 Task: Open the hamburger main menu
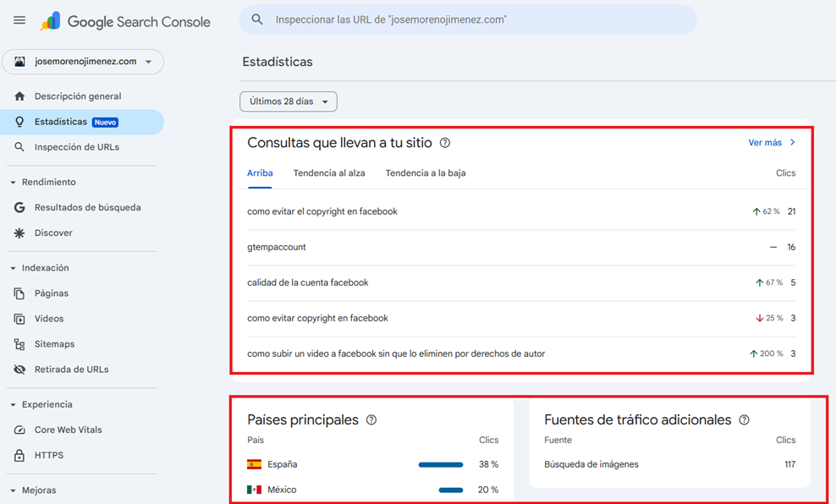click(19, 20)
